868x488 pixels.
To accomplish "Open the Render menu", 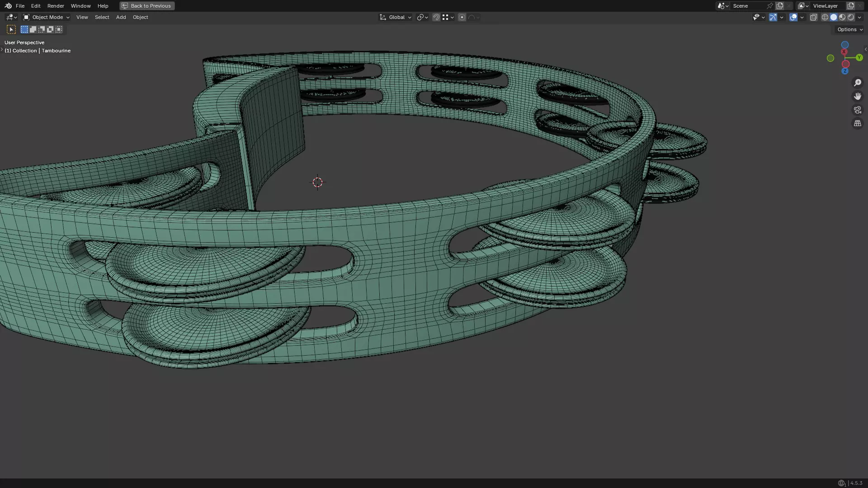I will point(56,6).
